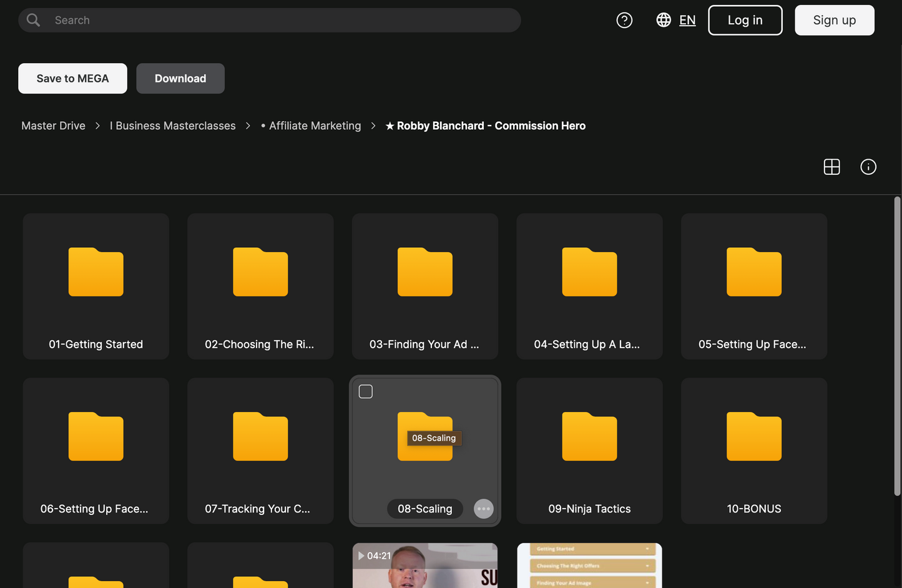This screenshot has height=588, width=902.
Task: Open the 05-Setting Up Face... folder icon
Action: (x=754, y=272)
